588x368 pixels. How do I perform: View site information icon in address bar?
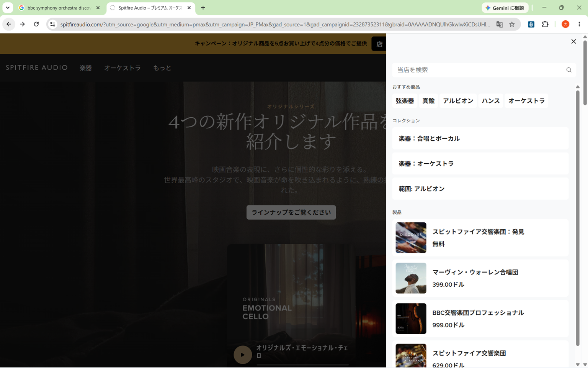[53, 24]
